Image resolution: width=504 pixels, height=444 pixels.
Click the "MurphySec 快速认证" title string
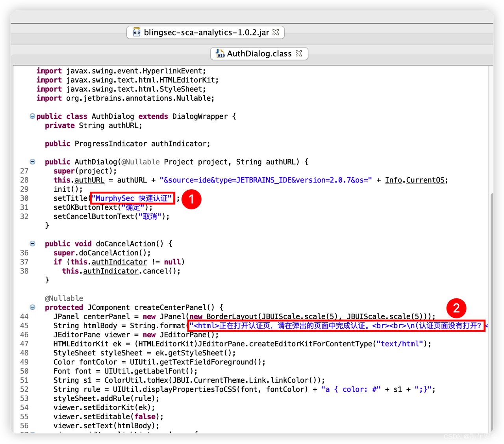tap(132, 198)
